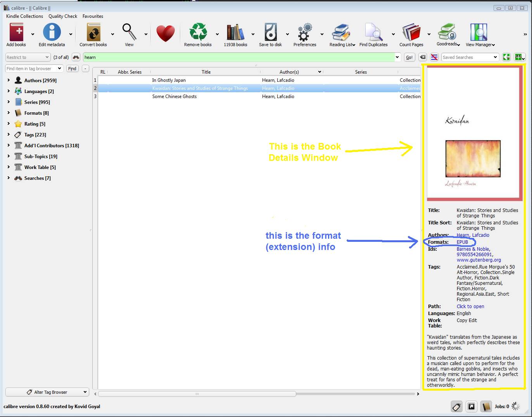This screenshot has width=532, height=417.
Task: Click the Add books icon
Action: pyautogui.click(x=16, y=32)
